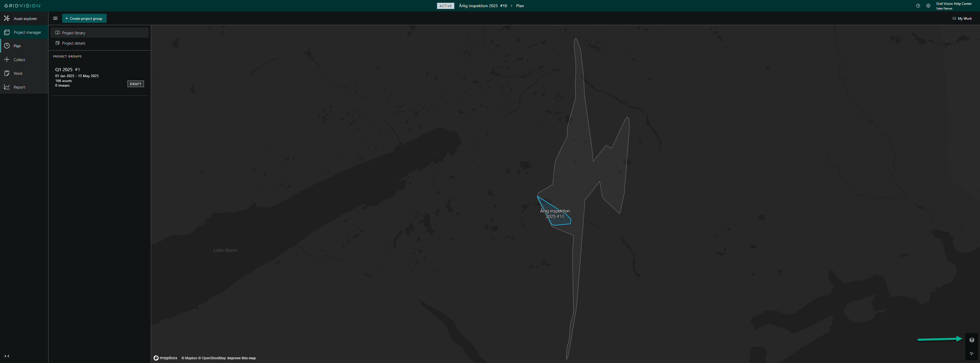Click Årlig inspektion 2025 #10 breadcrumb
The height and width of the screenshot is (363, 980).
pos(482,6)
